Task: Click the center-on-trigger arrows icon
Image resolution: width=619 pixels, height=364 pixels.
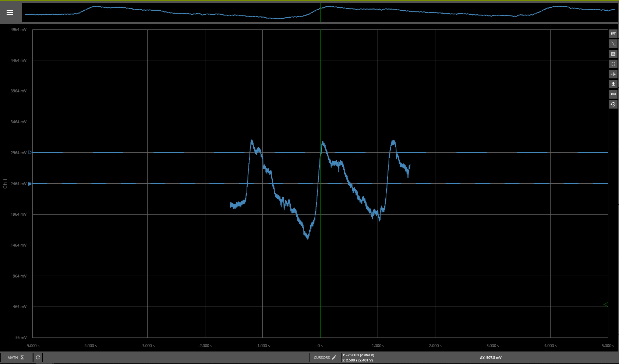Action: tap(613, 74)
